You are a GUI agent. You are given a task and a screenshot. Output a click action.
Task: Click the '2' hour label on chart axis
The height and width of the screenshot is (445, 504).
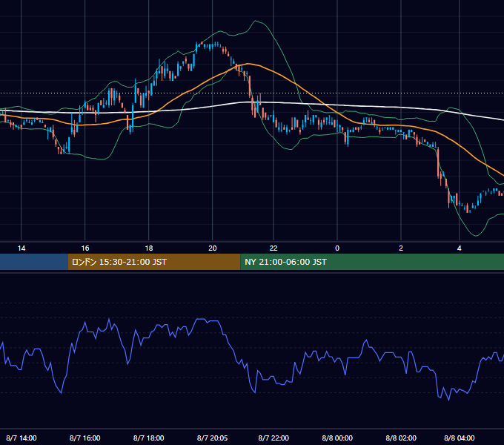click(x=401, y=248)
